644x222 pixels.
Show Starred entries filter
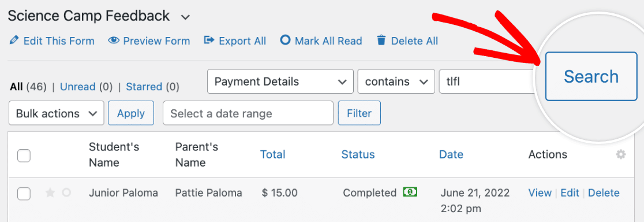144,87
